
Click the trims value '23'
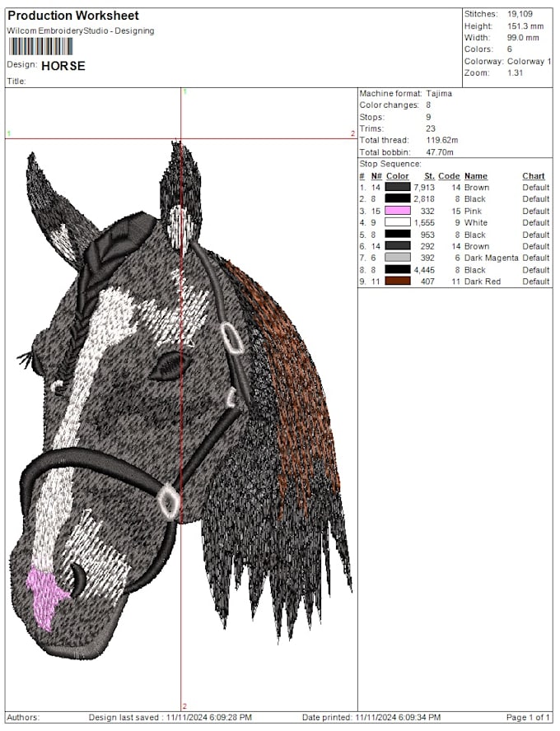[x=431, y=128]
